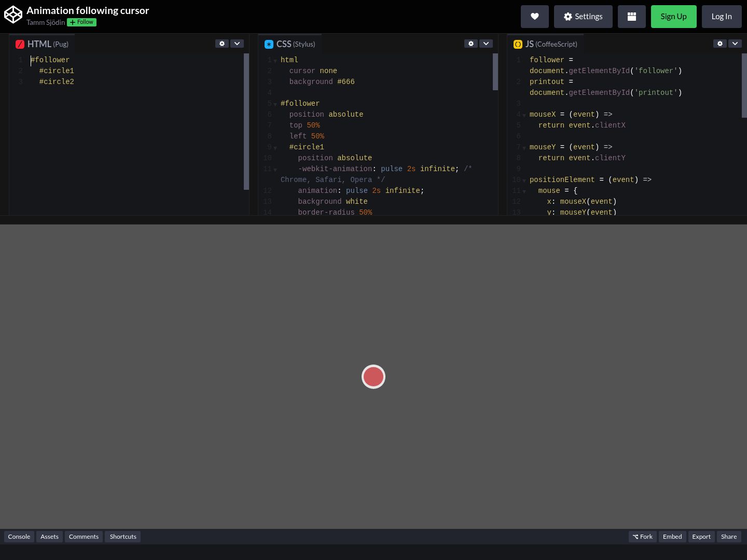Click 'background #666' in CSS editor
The width and height of the screenshot is (747, 560).
tap(322, 81)
